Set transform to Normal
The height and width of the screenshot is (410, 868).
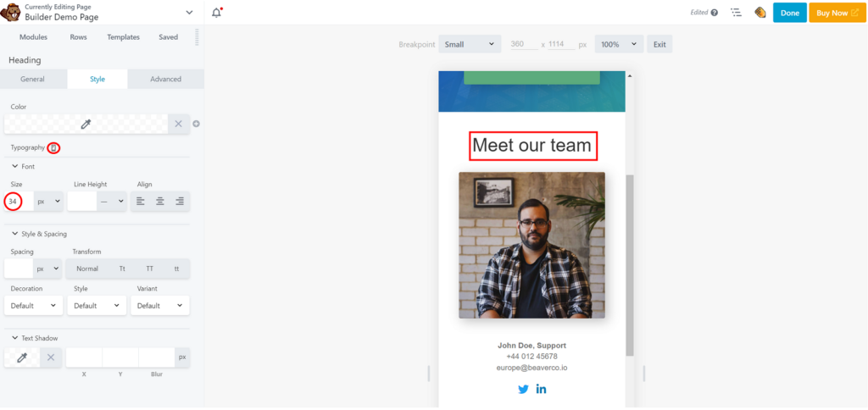point(87,269)
